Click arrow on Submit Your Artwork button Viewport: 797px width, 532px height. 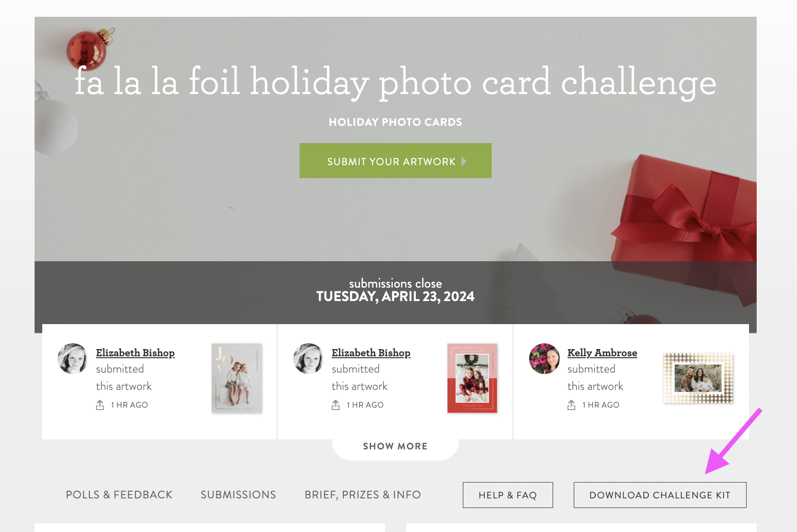(464, 161)
